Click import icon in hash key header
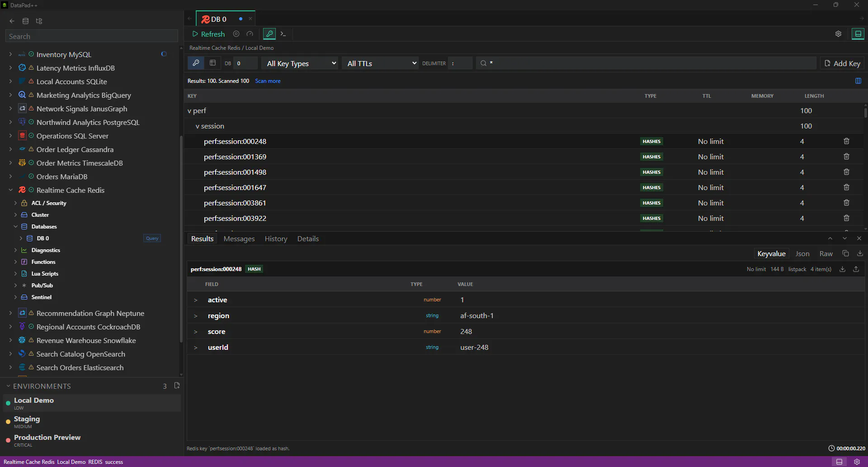The height and width of the screenshot is (467, 868). pyautogui.click(x=843, y=269)
